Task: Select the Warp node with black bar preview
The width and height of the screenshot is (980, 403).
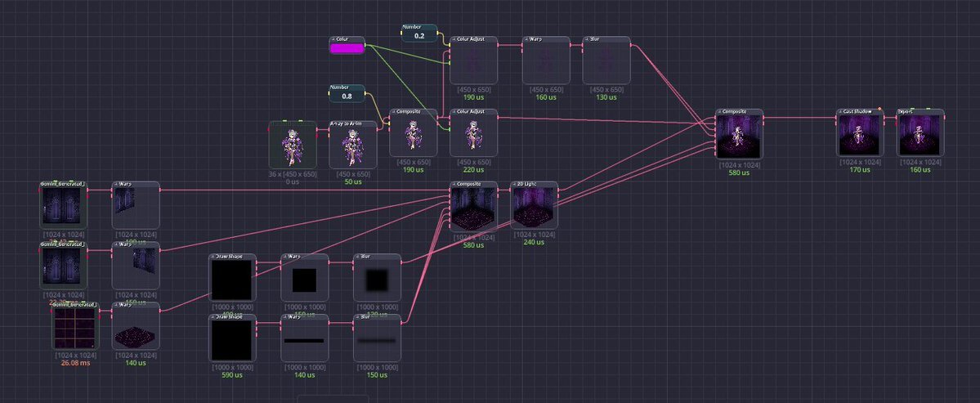Action: click(305, 340)
